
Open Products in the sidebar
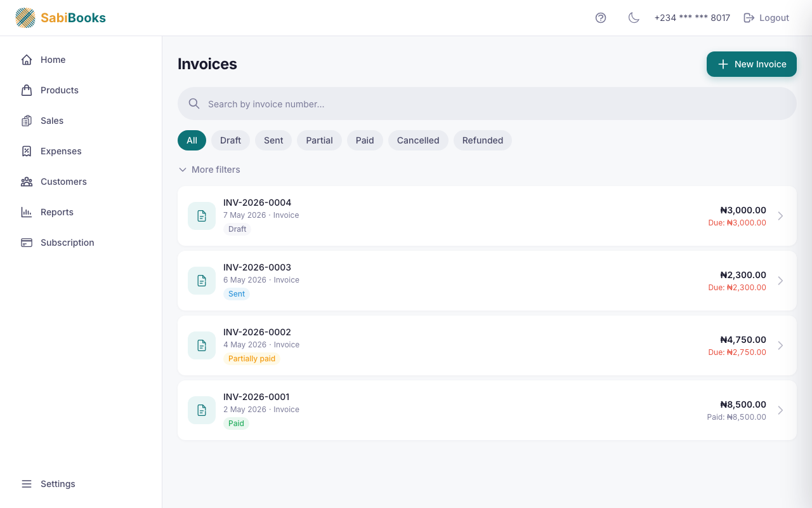[81, 90]
